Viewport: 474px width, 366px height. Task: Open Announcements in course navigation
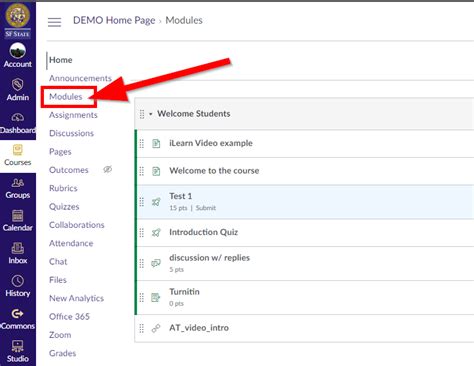[x=80, y=78]
